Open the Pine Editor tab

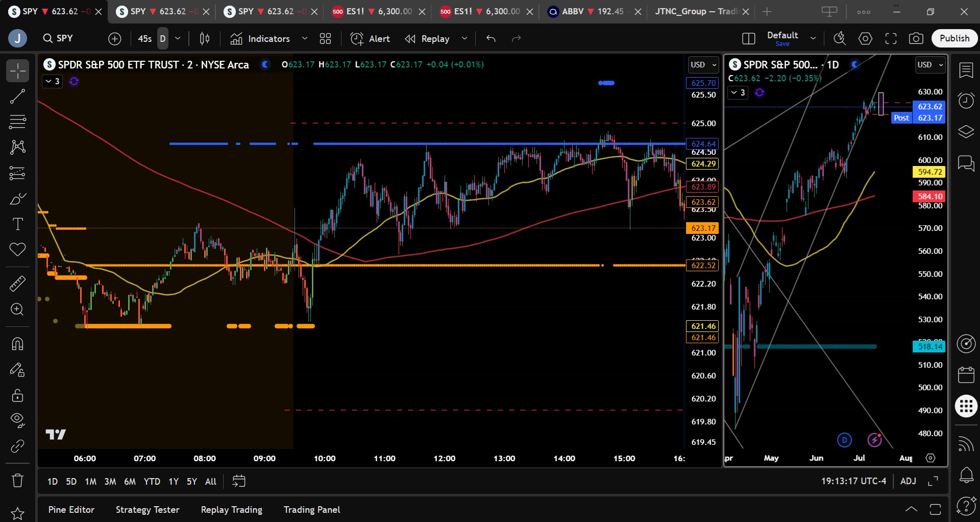click(x=71, y=510)
